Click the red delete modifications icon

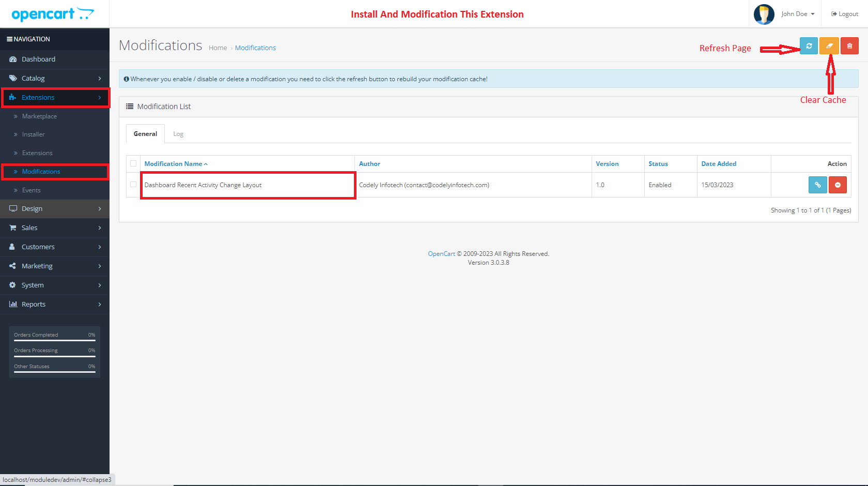coord(849,45)
